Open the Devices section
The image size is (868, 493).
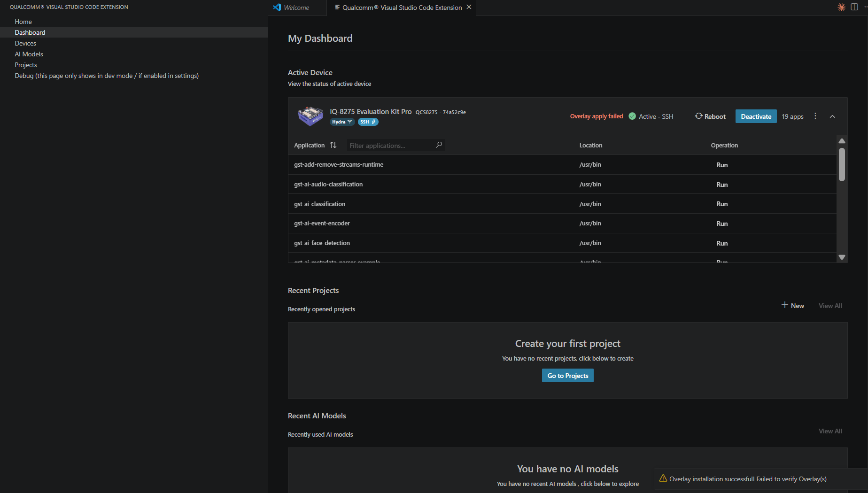(x=25, y=43)
